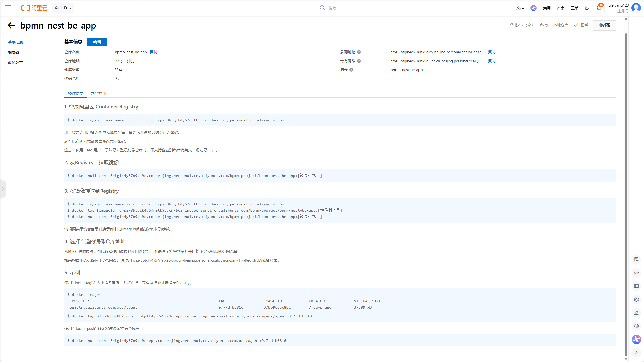Screen dimensions: 644x362
Task: Open the notification bell
Action: [599, 8]
